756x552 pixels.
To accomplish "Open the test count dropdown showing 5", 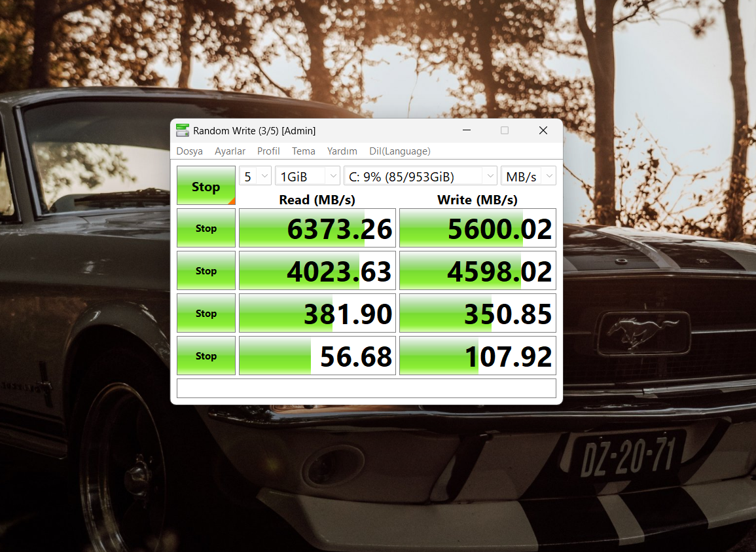I will [x=255, y=176].
